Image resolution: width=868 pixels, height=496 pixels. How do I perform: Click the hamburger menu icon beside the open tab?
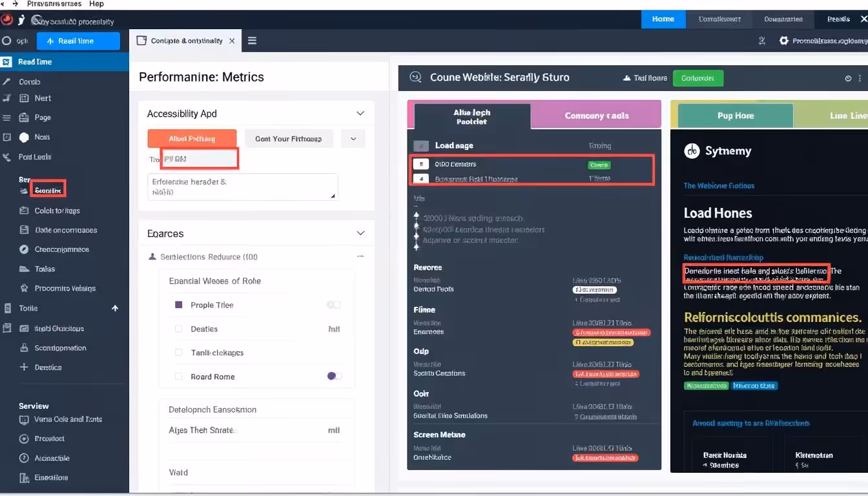coord(252,41)
